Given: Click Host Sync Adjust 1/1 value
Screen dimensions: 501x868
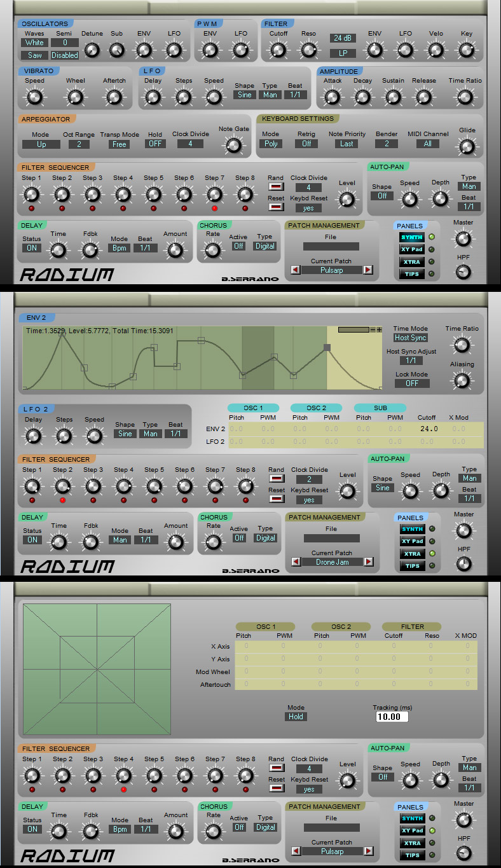Looking at the screenshot, I should (x=411, y=361).
